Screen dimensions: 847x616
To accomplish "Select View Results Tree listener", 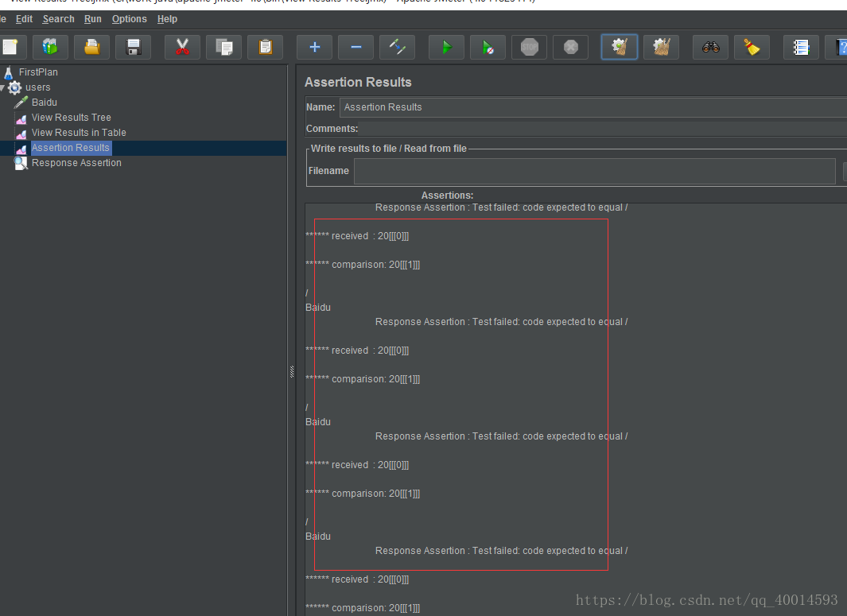I will [72, 118].
